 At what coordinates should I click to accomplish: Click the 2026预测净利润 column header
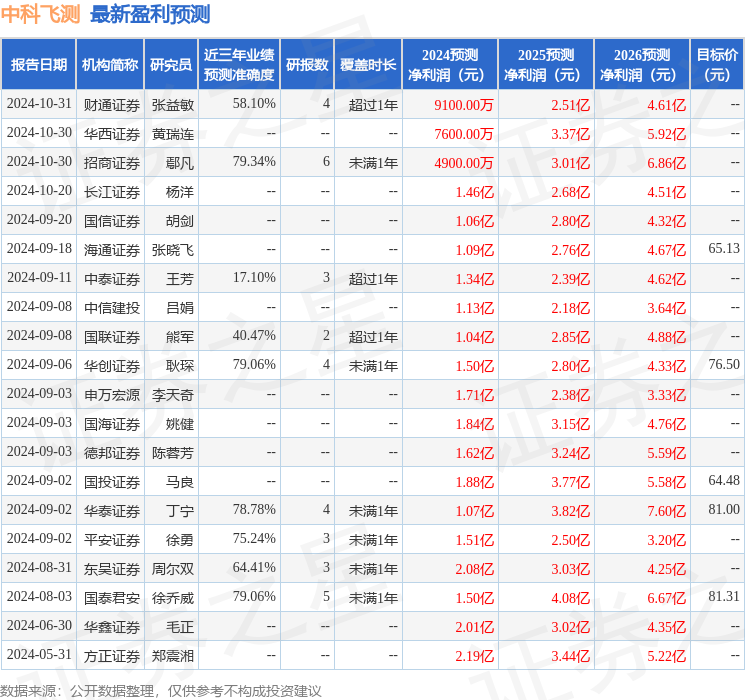tap(642, 65)
